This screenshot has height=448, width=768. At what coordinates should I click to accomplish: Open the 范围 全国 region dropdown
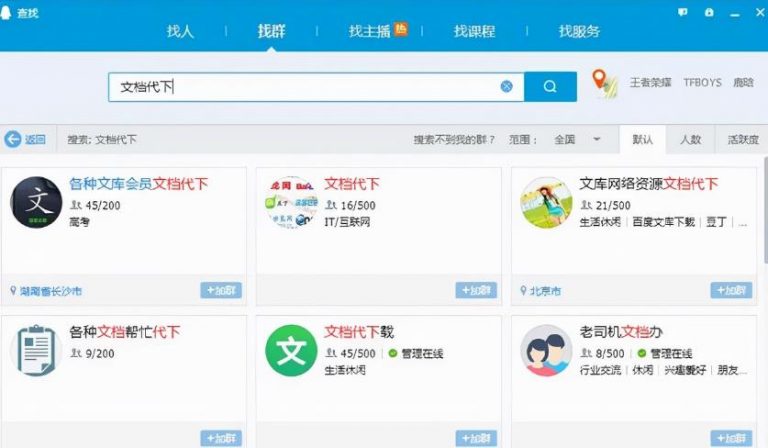pos(580,140)
